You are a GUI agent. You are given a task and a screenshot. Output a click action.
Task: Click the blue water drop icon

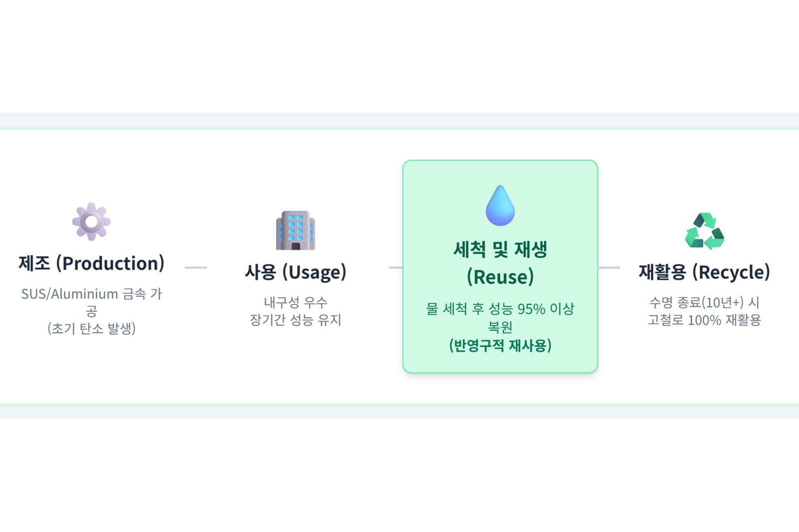[500, 206]
